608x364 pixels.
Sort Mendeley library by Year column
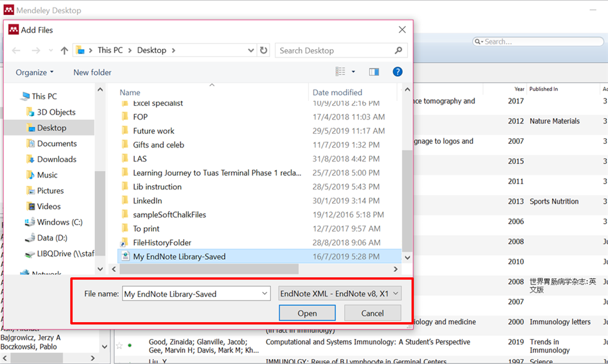pos(519,89)
